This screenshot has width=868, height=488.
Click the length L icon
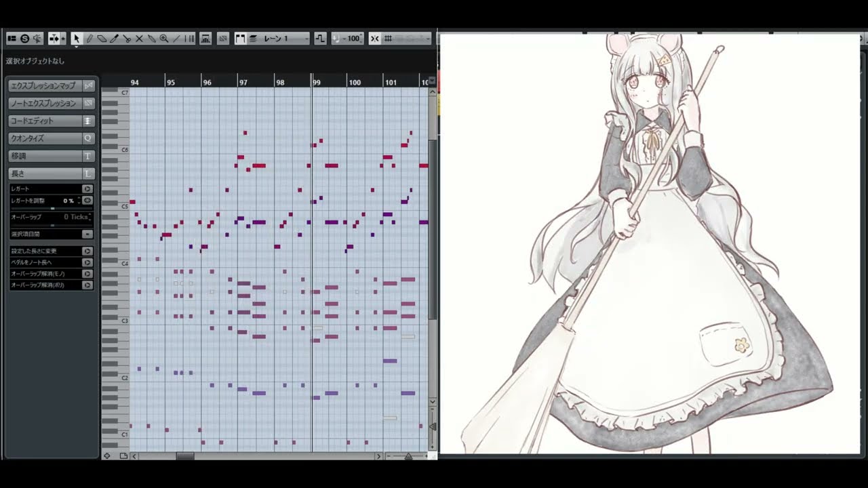88,174
